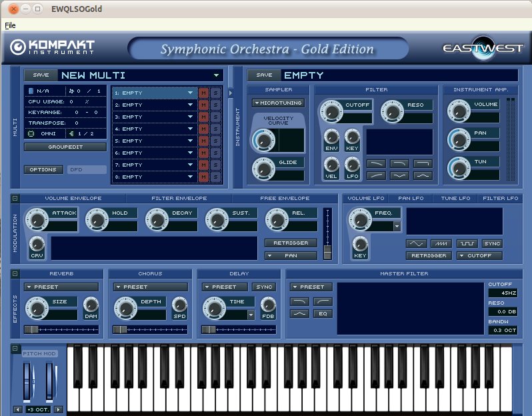Click the delay Time knob

214,308
